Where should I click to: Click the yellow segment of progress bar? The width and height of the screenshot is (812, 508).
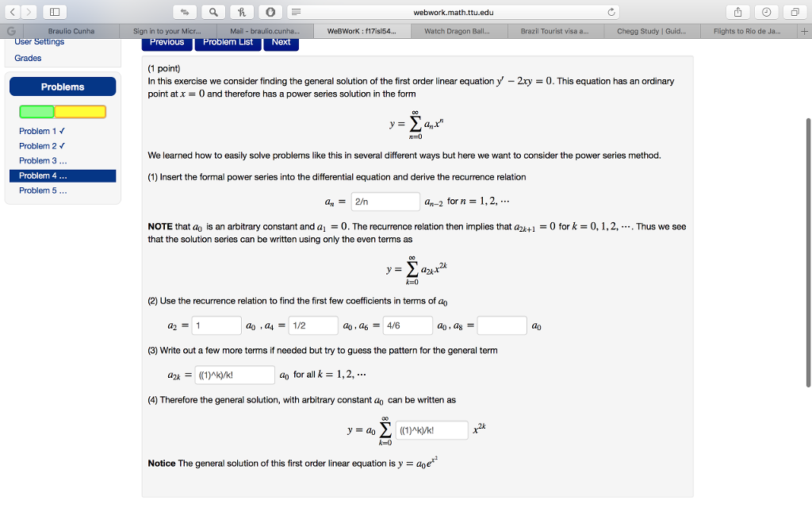coord(80,111)
